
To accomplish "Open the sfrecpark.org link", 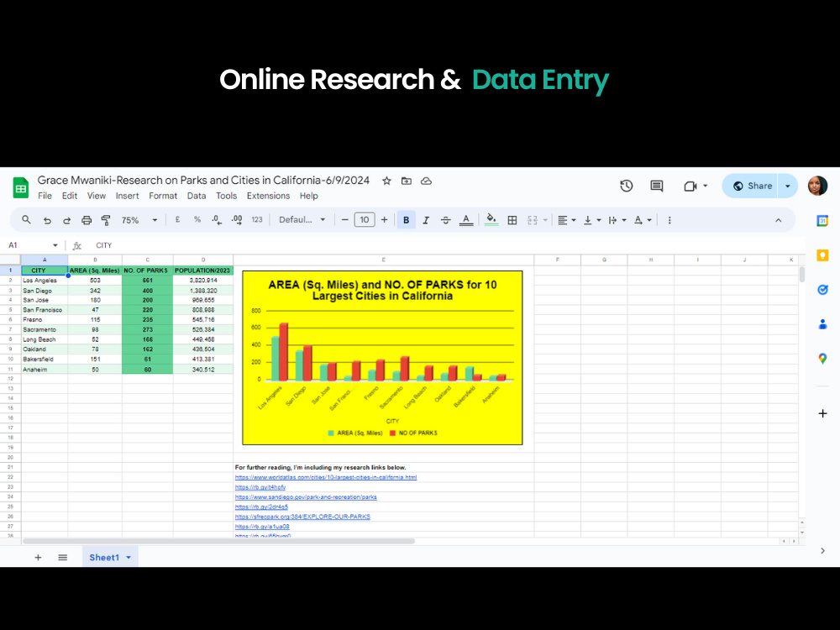I will coord(302,517).
